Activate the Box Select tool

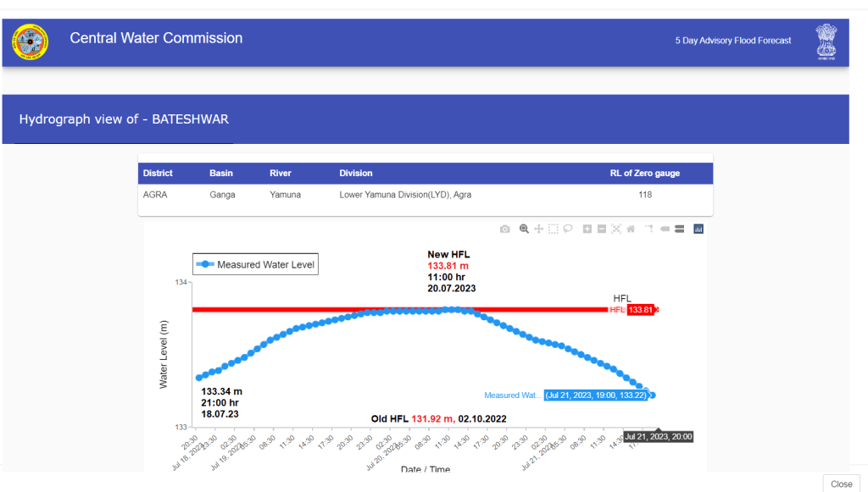click(x=553, y=229)
